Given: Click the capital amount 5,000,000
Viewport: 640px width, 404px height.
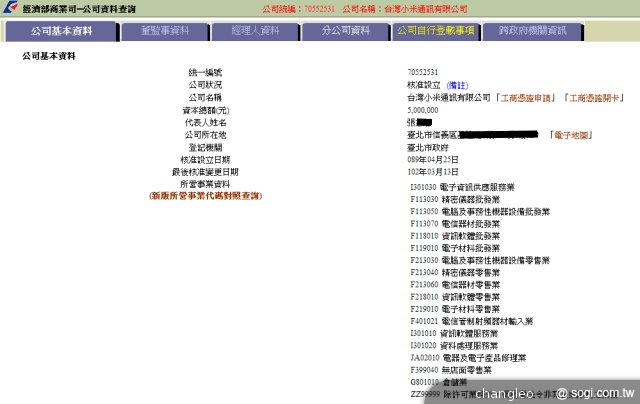Looking at the screenshot, I should pos(422,110).
